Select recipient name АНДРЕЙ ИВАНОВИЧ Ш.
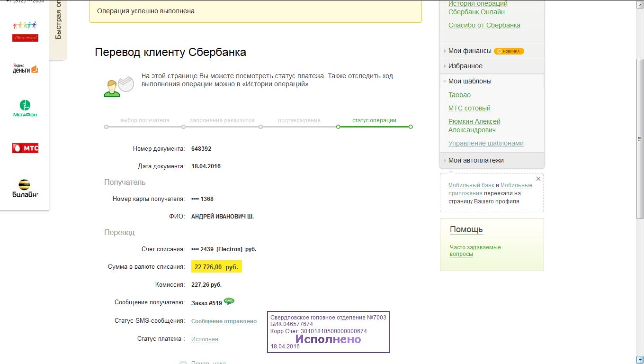Screen dimensions: 644x364 point(223,217)
